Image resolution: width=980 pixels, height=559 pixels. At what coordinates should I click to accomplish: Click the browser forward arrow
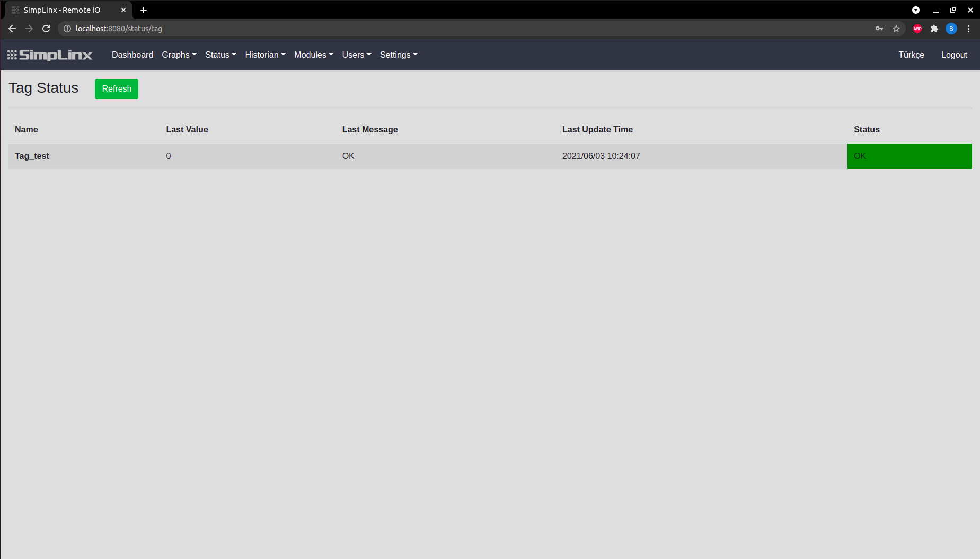(29, 29)
